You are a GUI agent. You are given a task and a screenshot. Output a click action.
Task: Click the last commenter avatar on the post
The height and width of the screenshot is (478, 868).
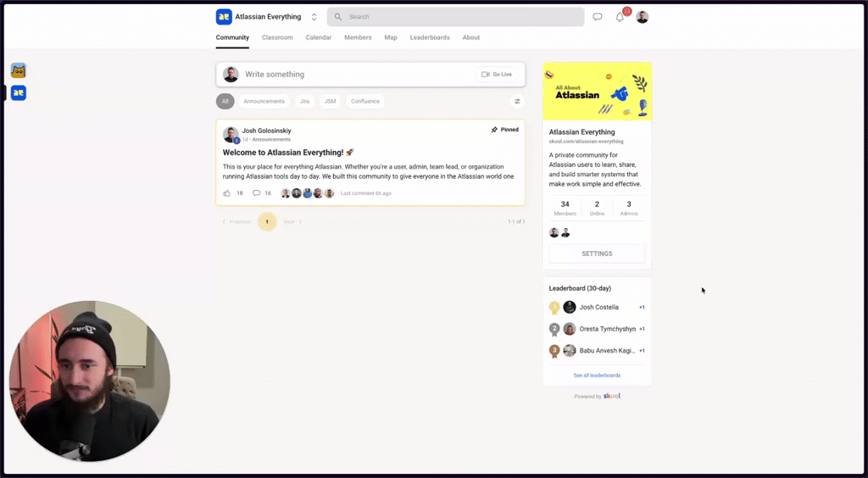[x=329, y=193]
